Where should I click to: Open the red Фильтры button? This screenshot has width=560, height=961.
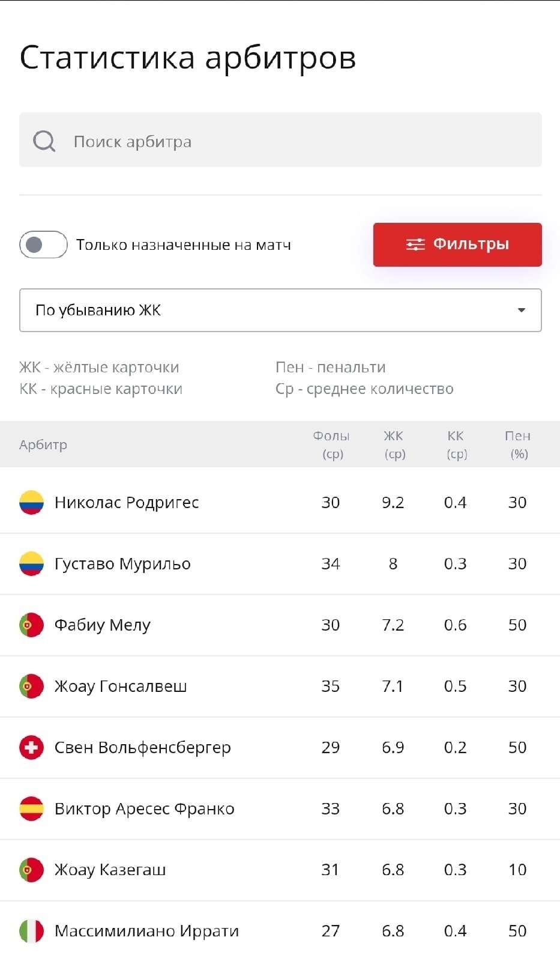coord(457,244)
